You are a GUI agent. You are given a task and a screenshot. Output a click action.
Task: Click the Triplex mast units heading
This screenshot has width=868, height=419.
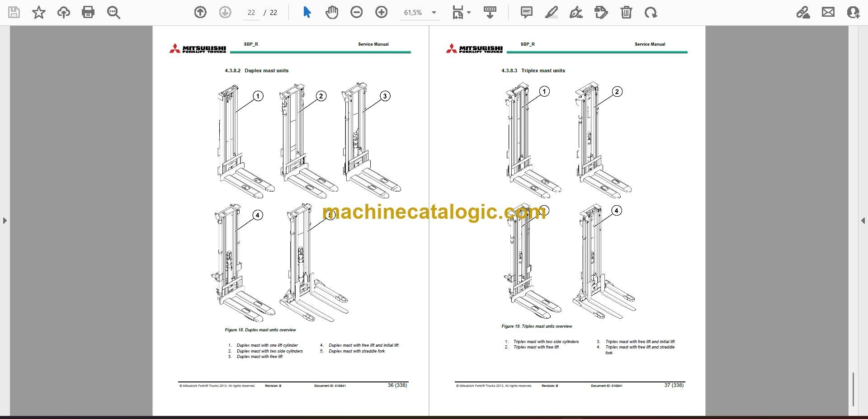point(533,71)
